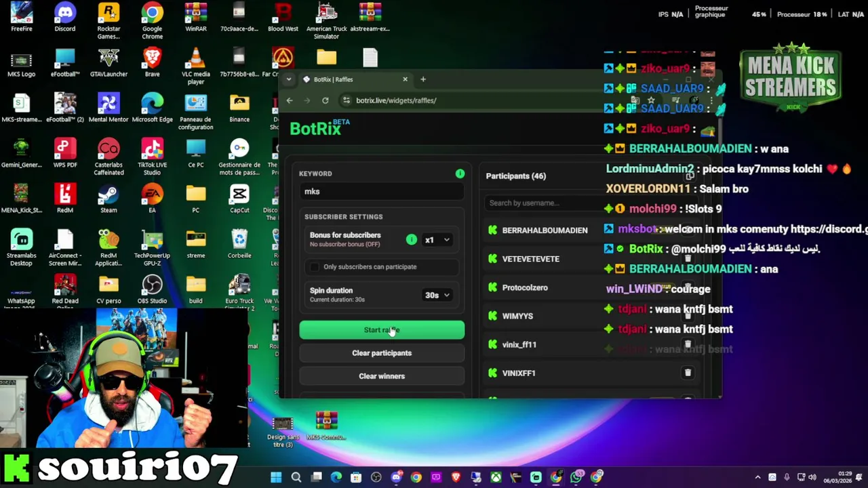Image resolution: width=868 pixels, height=488 pixels.
Task: Click the BotRix BETA logo
Action: (319, 127)
